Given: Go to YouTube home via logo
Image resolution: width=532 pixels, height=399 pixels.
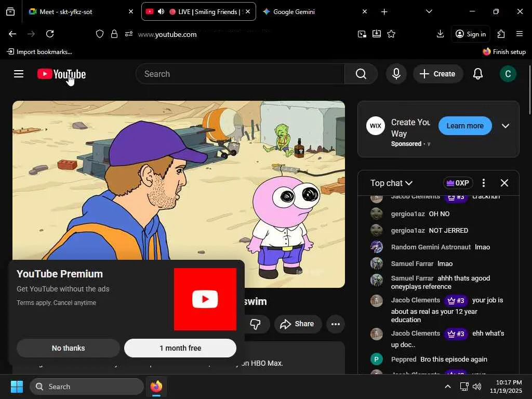Looking at the screenshot, I should (x=61, y=74).
